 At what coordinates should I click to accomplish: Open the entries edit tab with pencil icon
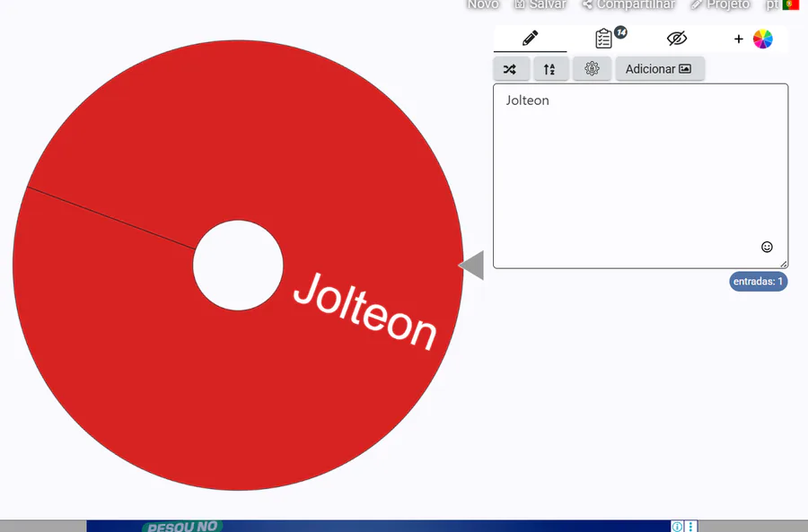pyautogui.click(x=530, y=39)
